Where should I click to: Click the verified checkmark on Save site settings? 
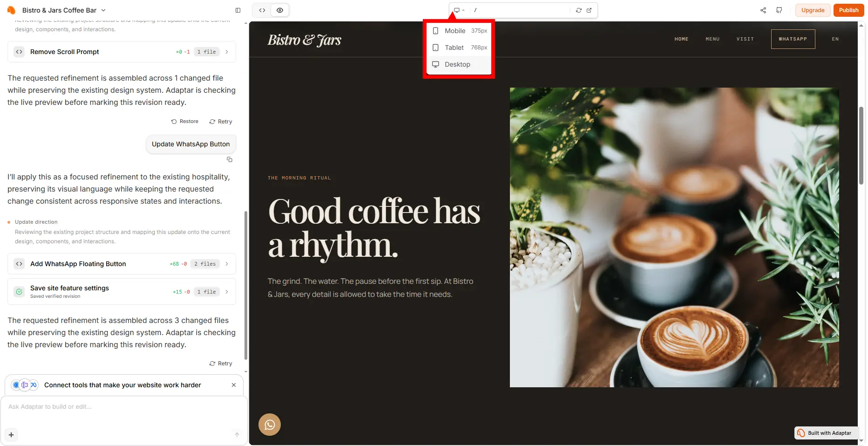(19, 292)
